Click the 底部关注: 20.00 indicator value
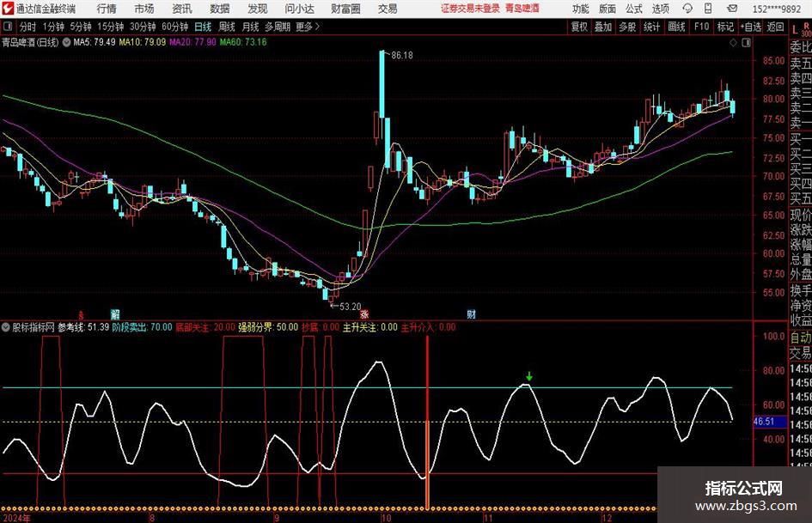The image size is (812, 523). (x=205, y=327)
